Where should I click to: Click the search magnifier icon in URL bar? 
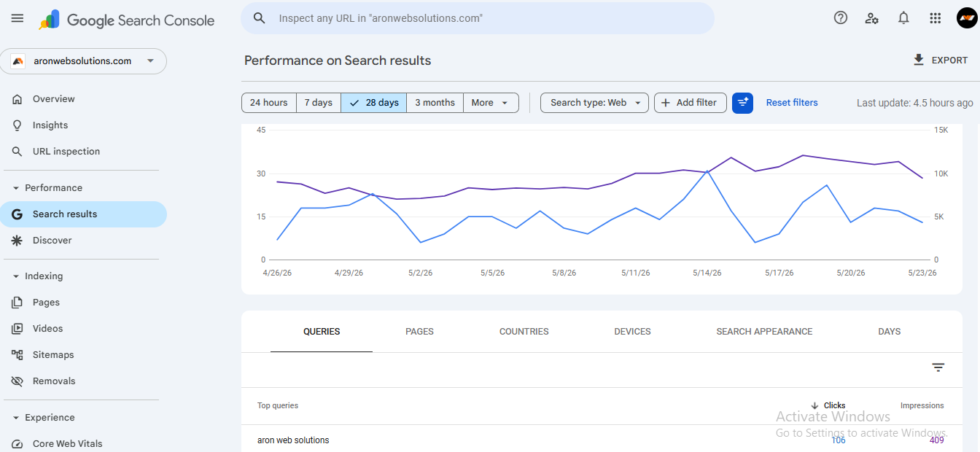point(260,18)
